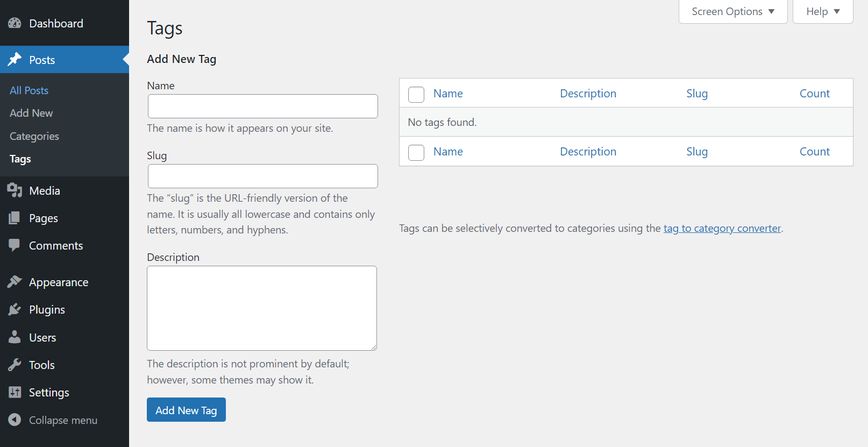Sort by Count in table header
Viewport: 868px width, 447px height.
coord(815,94)
